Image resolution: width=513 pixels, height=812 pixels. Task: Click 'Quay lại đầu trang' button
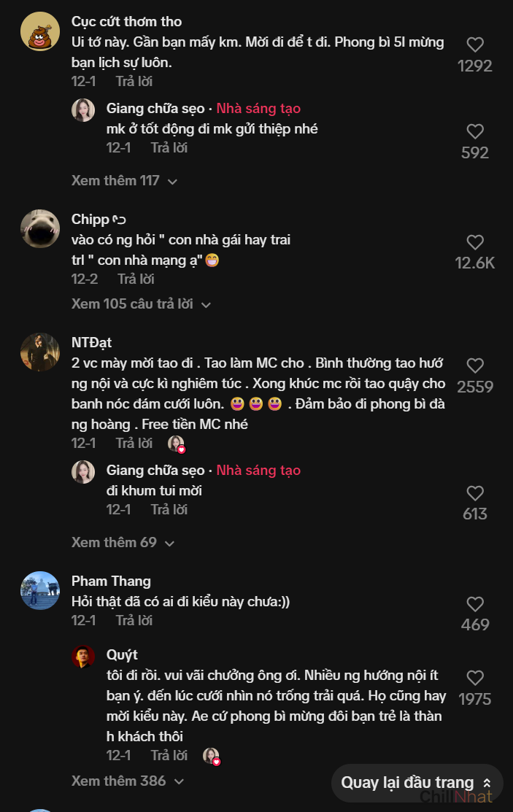[417, 783]
